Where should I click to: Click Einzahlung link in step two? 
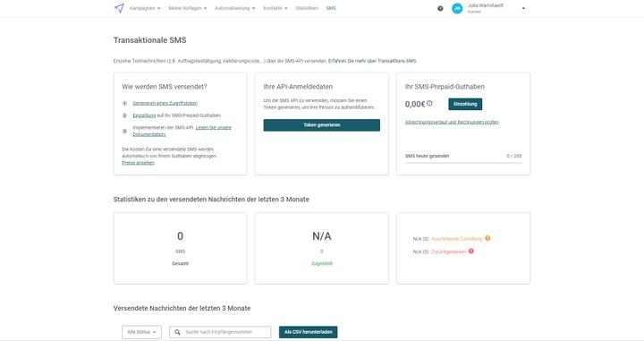[144, 115]
